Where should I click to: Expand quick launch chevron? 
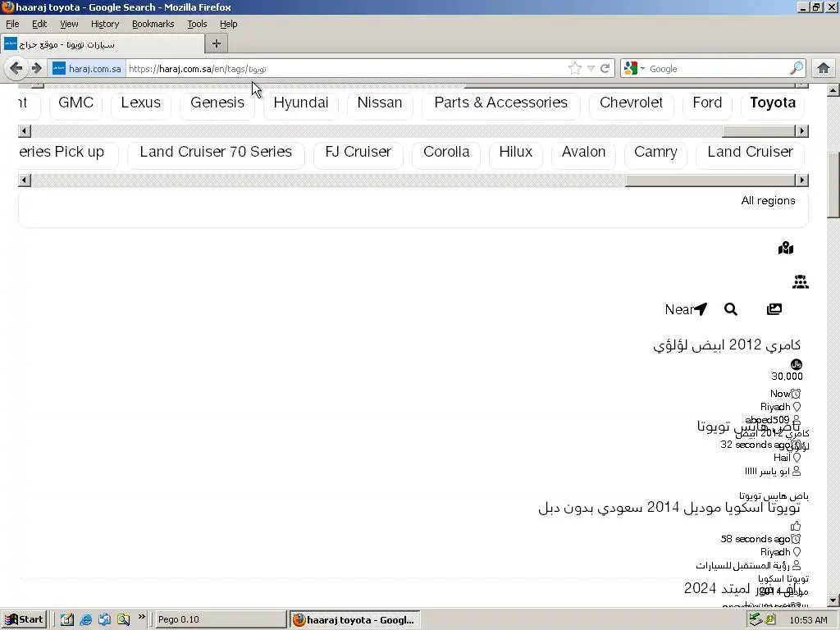(x=141, y=617)
